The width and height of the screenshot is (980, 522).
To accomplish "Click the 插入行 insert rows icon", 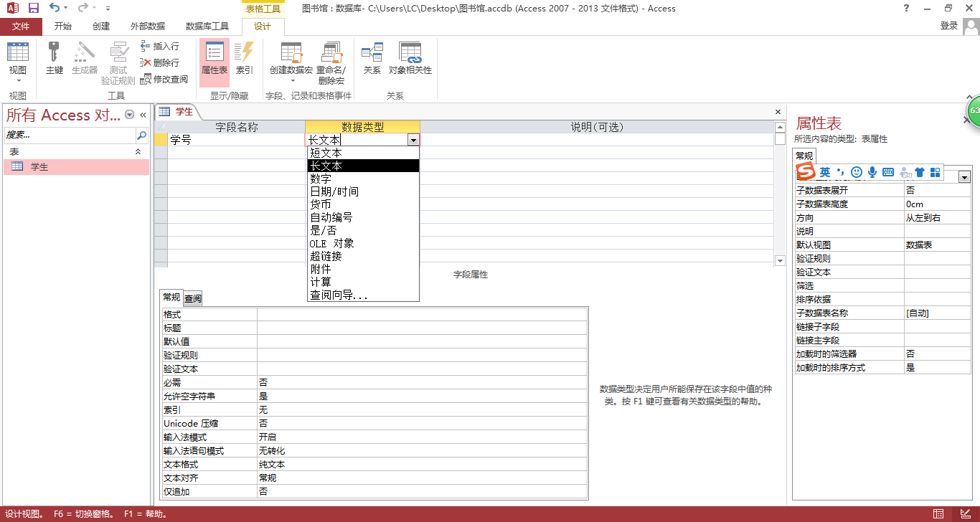I will (x=146, y=46).
